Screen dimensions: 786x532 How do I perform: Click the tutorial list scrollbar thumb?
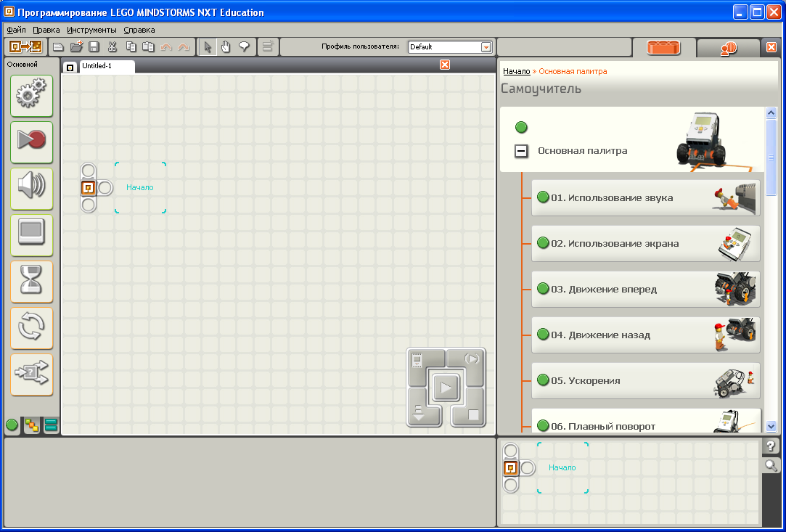pyautogui.click(x=771, y=157)
